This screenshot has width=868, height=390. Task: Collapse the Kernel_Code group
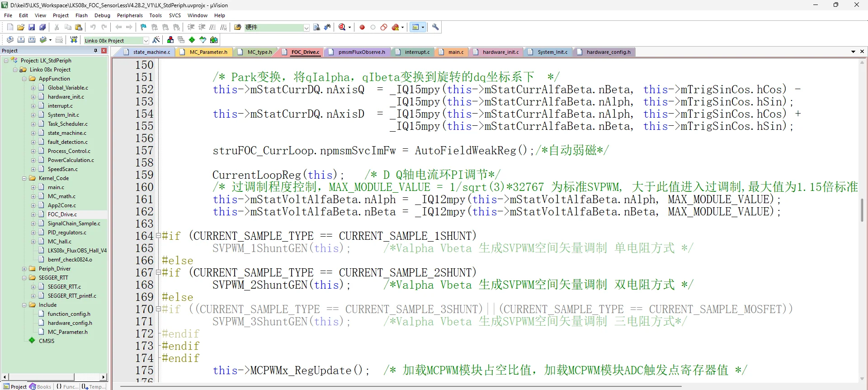click(x=24, y=178)
